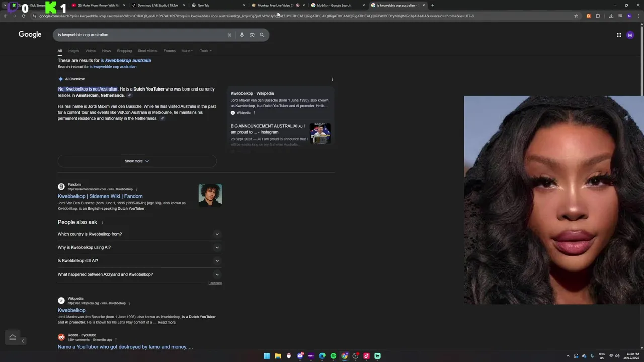The height and width of the screenshot is (362, 644).
Task: Open Fandom result three-dot menu
Action: tap(136, 189)
